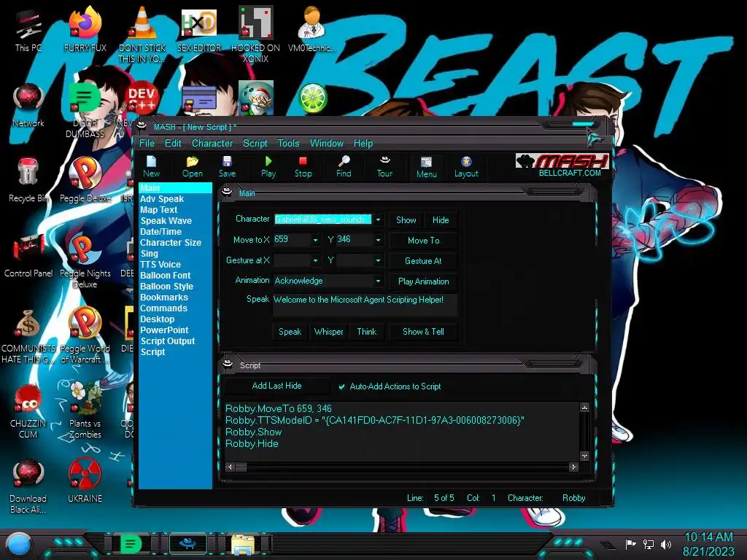Click the volume speaker tray icon
Viewport: 747px width, 560px height.
[666, 544]
